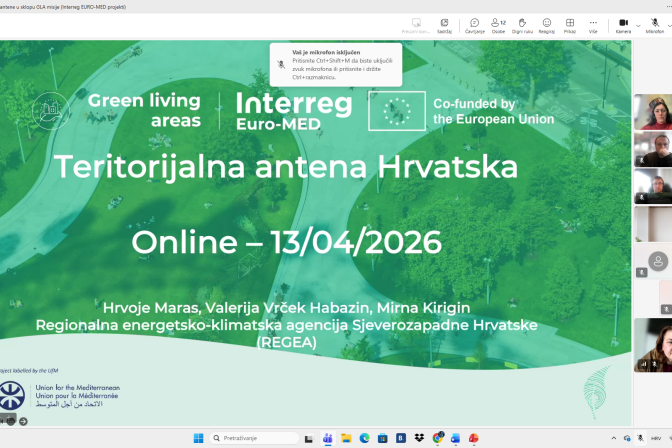The height and width of the screenshot is (448, 672).
Task: Open Task View on taskbar
Action: coord(309,438)
